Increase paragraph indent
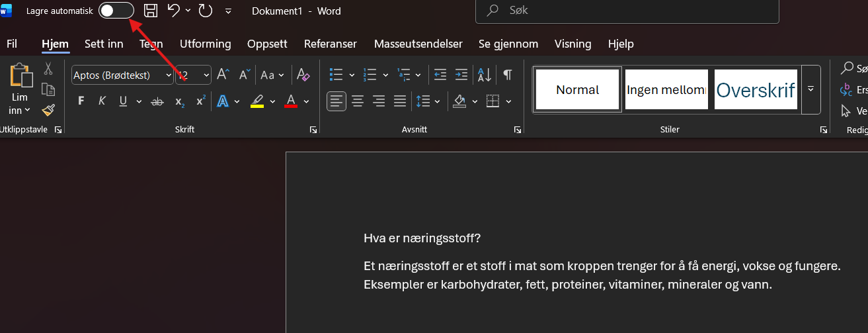Viewport: 868px width, 333px height. pyautogui.click(x=461, y=75)
